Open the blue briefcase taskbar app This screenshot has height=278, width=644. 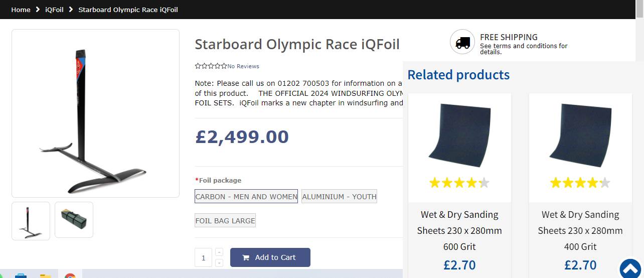[21, 275]
